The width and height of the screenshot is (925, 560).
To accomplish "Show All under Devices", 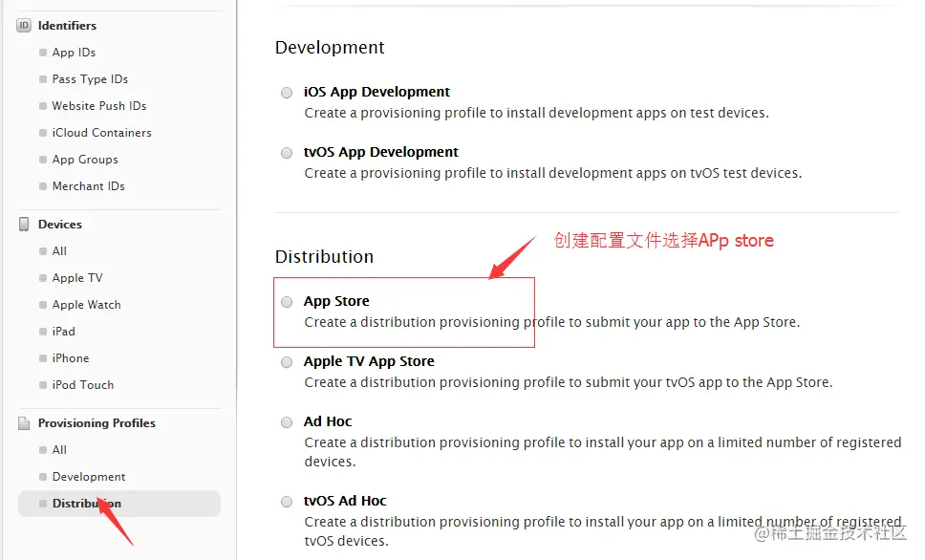I will coord(59,250).
